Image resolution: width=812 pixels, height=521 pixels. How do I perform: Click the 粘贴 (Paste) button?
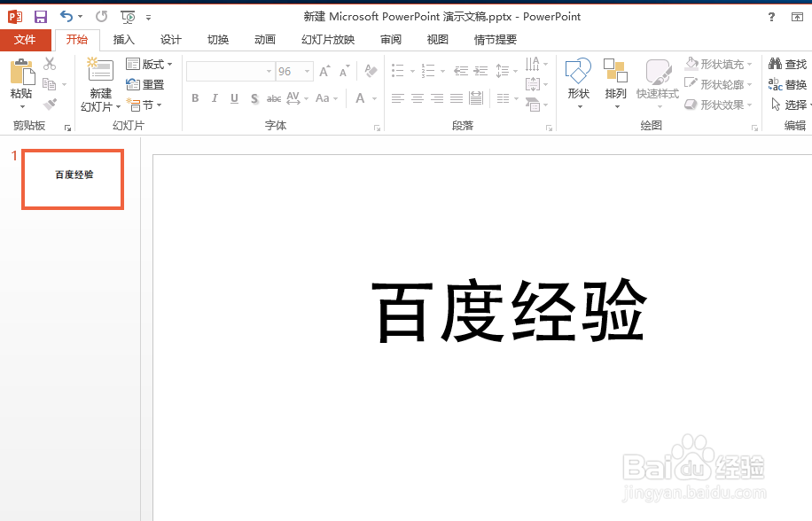click(x=22, y=84)
